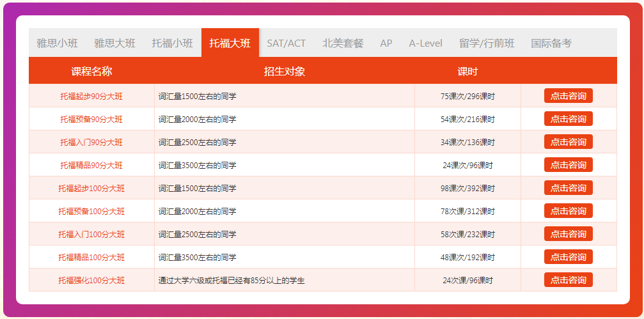Click 点击咨询 for 托福强化100分大班
The height and width of the screenshot is (319, 644).
click(x=569, y=279)
